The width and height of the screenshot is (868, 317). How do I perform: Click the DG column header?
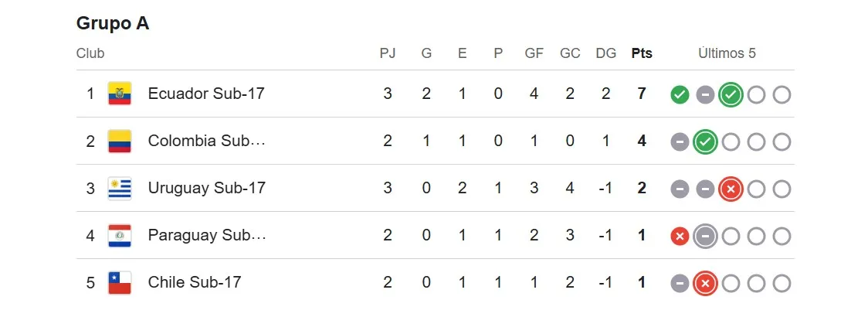pos(606,53)
